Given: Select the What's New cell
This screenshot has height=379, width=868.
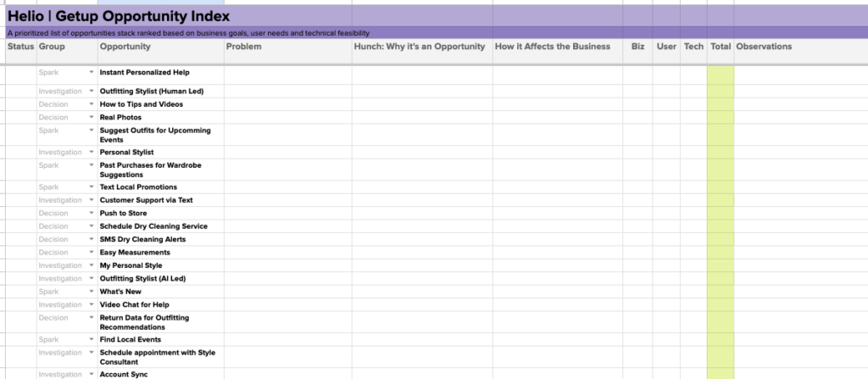Looking at the screenshot, I should 160,292.
